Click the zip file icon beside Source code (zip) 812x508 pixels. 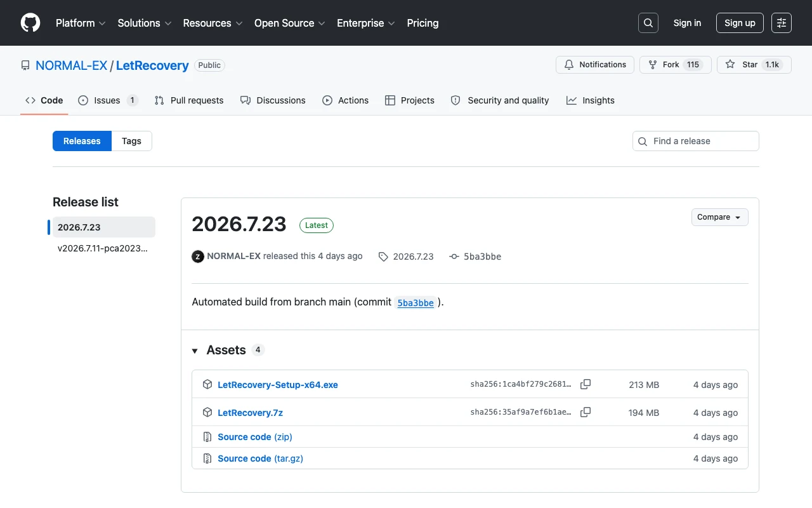coord(207,437)
